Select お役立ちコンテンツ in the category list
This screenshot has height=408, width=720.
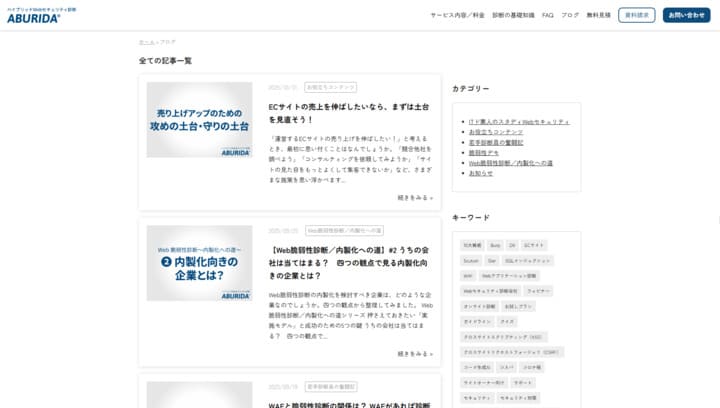point(496,132)
